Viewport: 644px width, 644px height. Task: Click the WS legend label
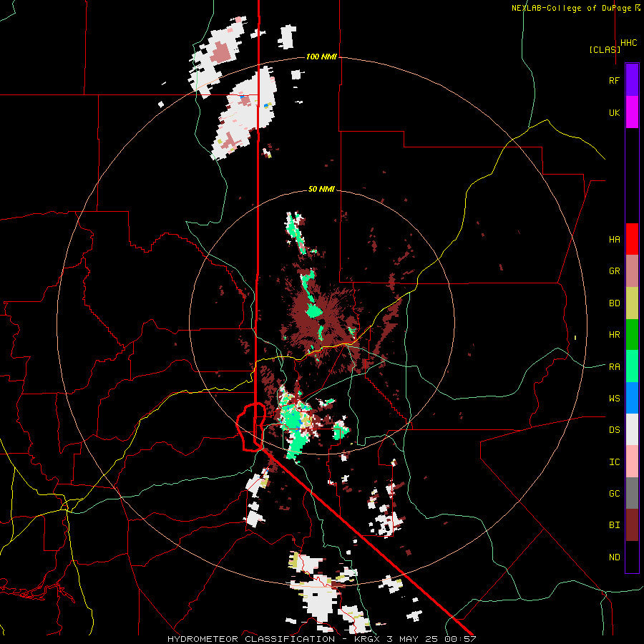click(614, 398)
